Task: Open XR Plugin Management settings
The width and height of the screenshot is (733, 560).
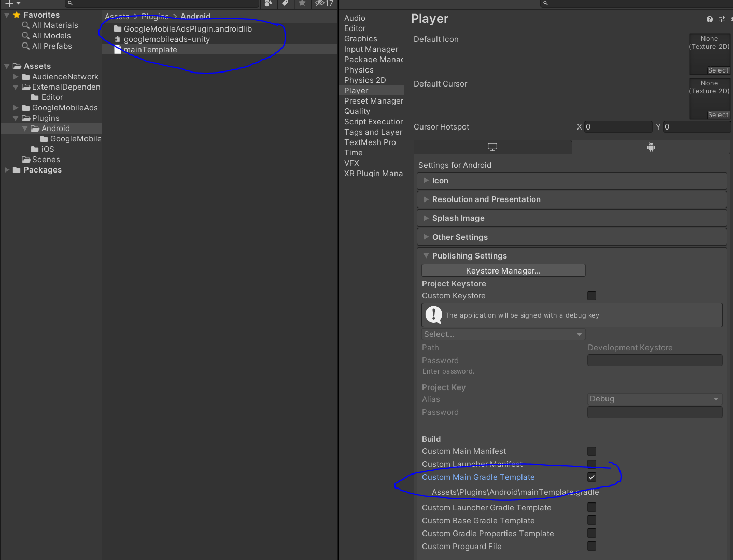Action: [373, 174]
